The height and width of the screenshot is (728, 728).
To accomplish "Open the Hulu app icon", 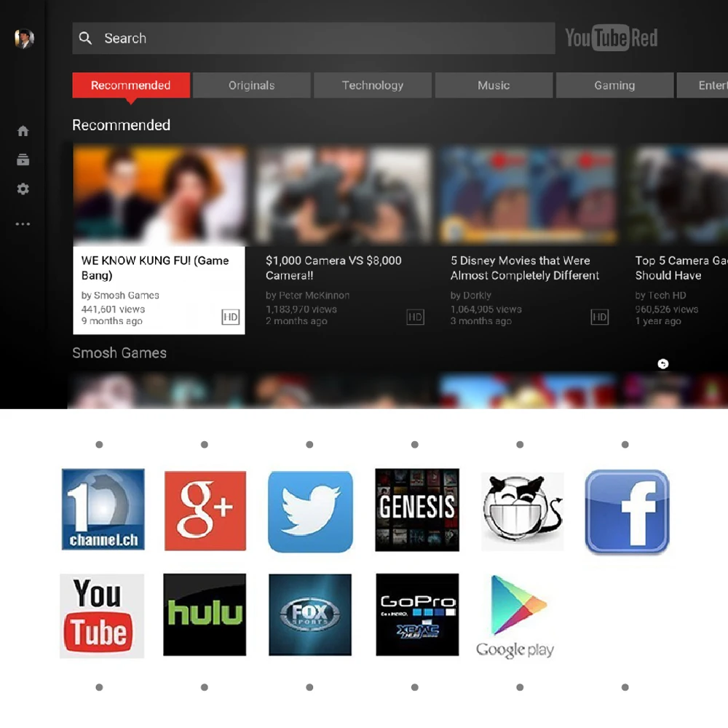I will tap(205, 614).
